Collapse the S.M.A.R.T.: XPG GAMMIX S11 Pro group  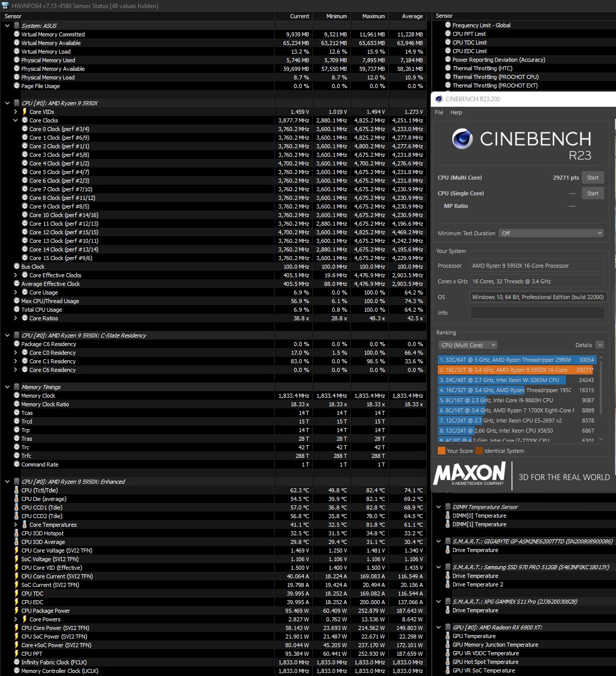pos(438,602)
